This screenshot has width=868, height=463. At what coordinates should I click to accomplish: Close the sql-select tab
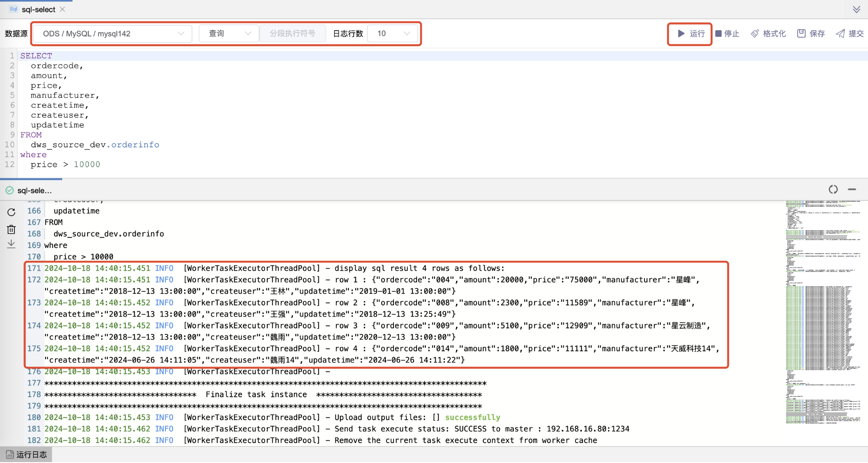pos(62,9)
